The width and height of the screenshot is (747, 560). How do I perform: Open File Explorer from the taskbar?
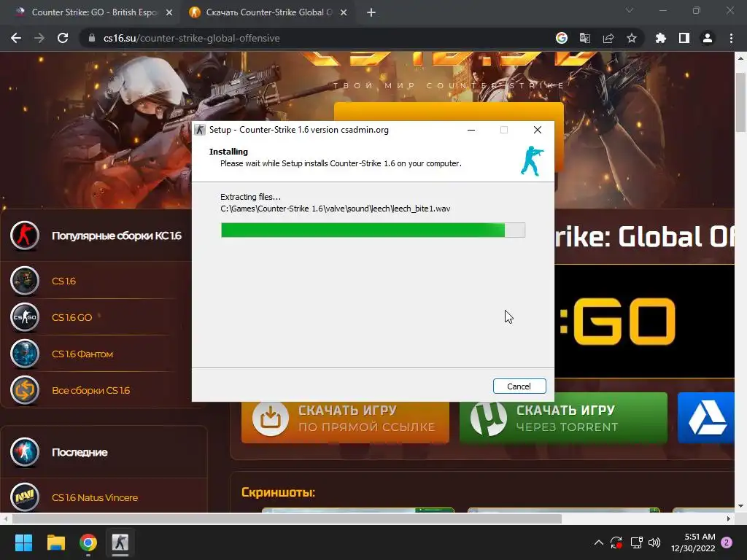click(x=55, y=542)
